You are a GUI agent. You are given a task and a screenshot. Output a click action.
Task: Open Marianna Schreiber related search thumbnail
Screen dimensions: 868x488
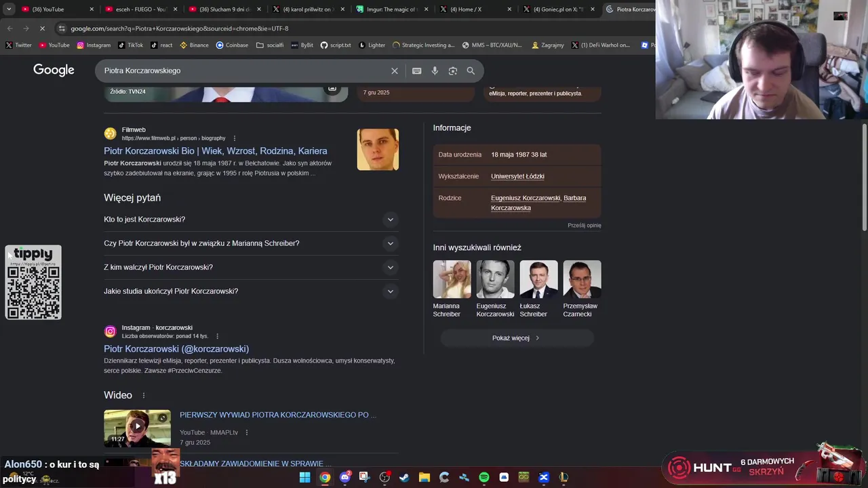point(452,279)
